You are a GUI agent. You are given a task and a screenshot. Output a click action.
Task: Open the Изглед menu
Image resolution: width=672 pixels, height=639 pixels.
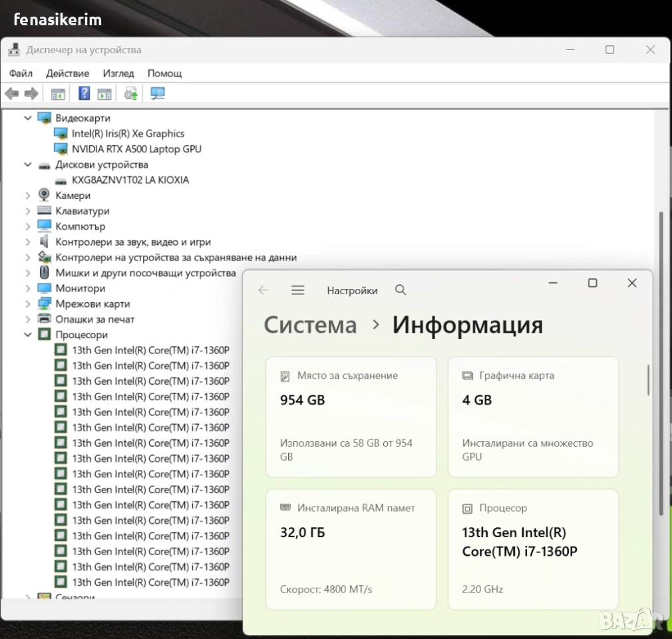(x=118, y=73)
